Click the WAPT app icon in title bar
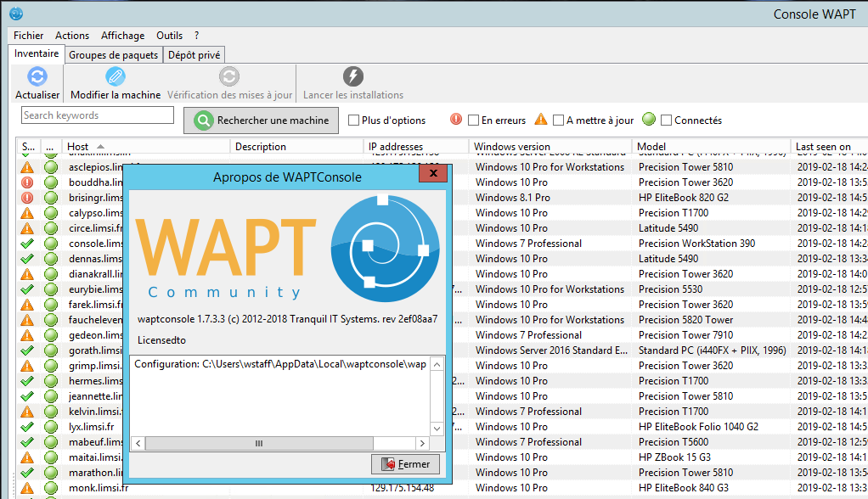Screen dimensions: 868x499 coord(16,14)
